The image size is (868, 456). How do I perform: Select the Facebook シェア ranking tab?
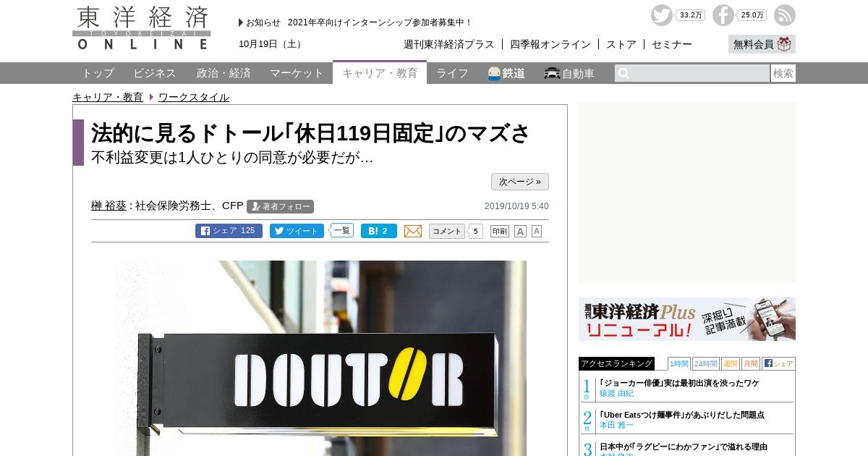click(x=778, y=363)
